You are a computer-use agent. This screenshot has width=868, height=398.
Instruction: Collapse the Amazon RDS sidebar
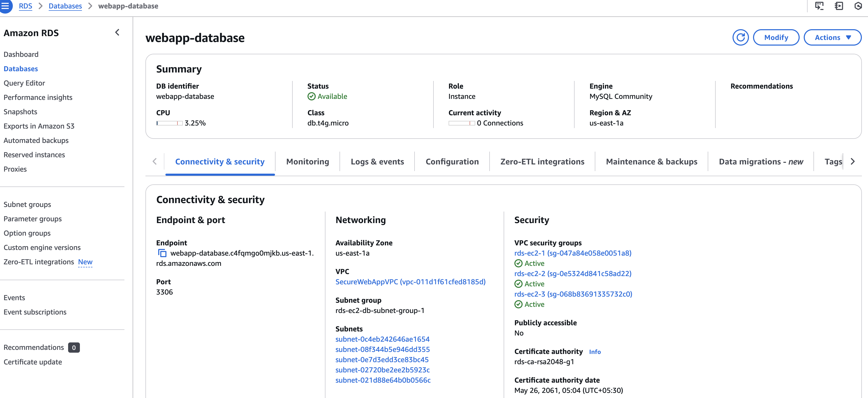pos(117,32)
